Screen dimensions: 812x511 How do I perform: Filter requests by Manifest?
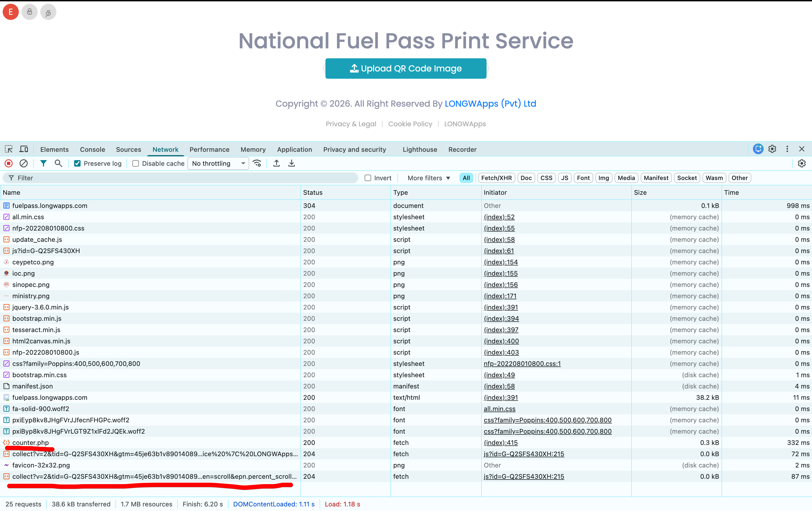[656, 178]
